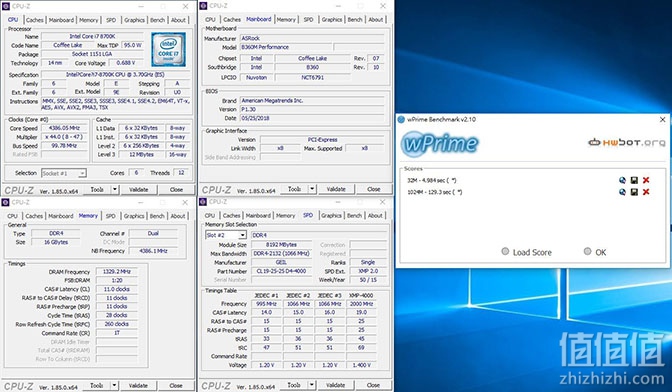Click the CPU-Z title icon in Mainboard window
The image size is (672, 392).
click(x=203, y=6)
